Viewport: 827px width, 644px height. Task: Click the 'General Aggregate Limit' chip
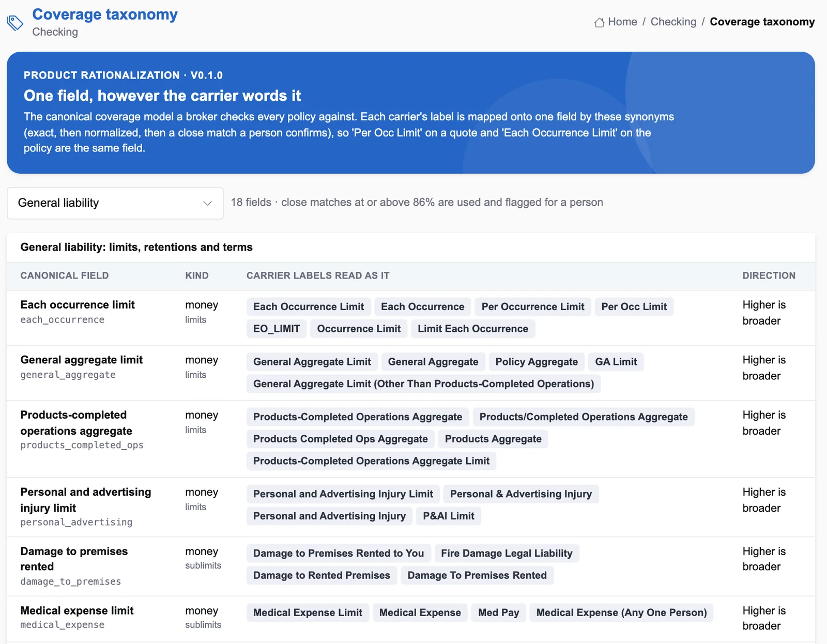tap(312, 362)
